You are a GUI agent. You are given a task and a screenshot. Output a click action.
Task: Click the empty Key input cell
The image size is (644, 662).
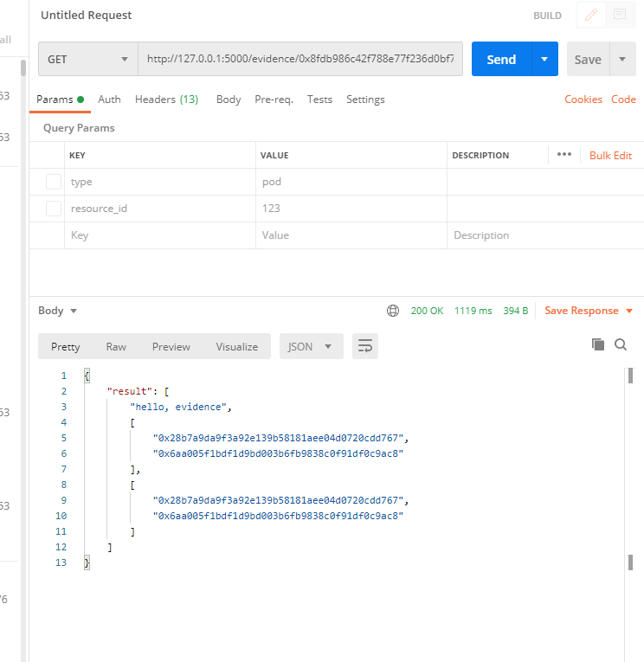click(x=160, y=235)
